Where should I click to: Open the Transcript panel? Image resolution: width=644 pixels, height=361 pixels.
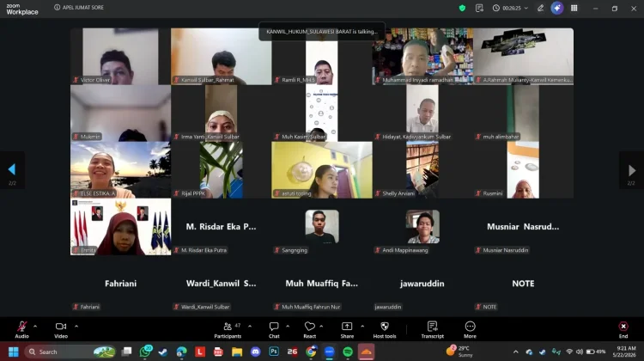click(432, 330)
